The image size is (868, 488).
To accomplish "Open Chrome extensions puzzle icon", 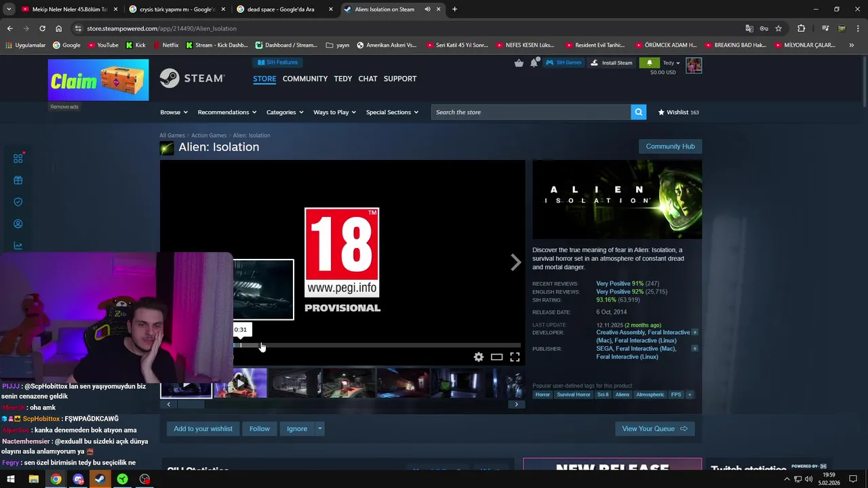I will (x=801, y=28).
